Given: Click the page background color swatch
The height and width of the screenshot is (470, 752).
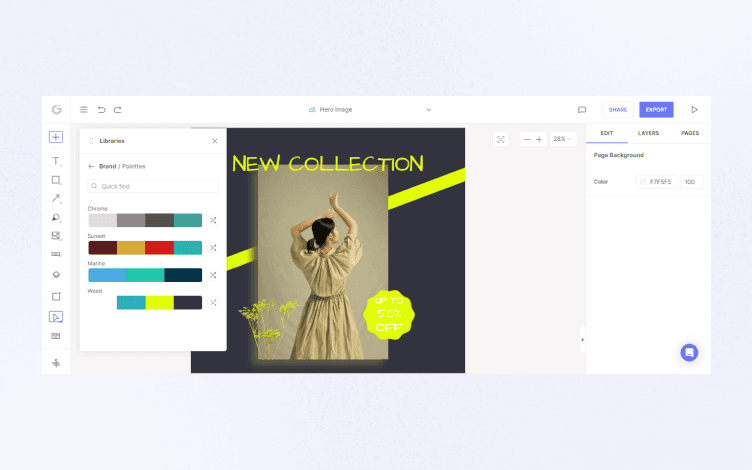Looking at the screenshot, I should tap(643, 182).
